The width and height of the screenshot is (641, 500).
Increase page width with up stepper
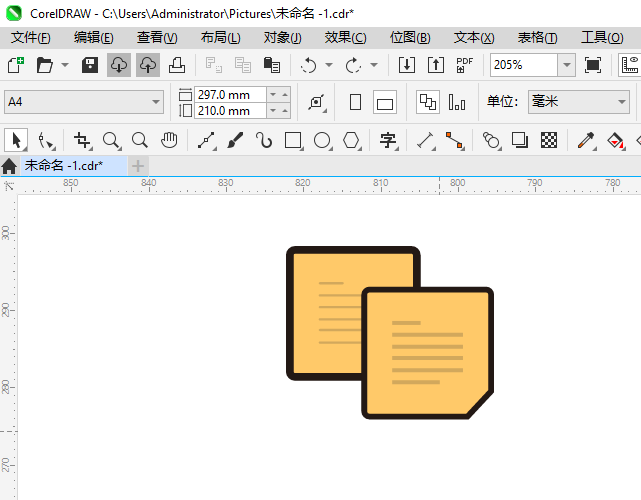(x=285, y=95)
